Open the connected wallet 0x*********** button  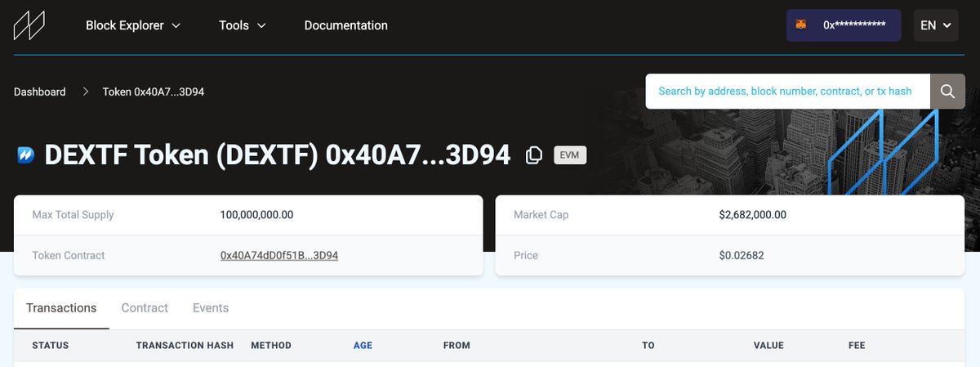(x=844, y=25)
